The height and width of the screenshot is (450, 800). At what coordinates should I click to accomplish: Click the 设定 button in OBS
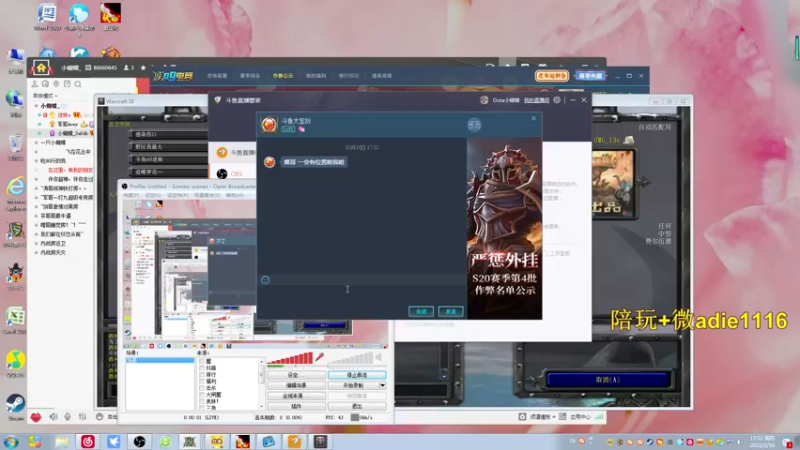tap(296, 375)
